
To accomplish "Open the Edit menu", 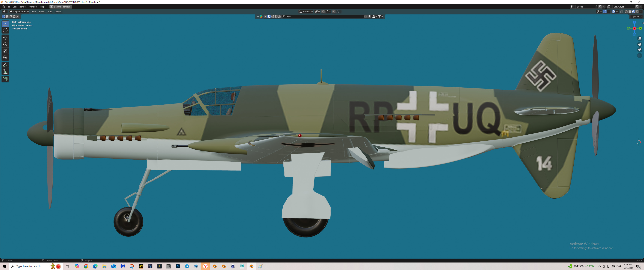I will tap(14, 7).
